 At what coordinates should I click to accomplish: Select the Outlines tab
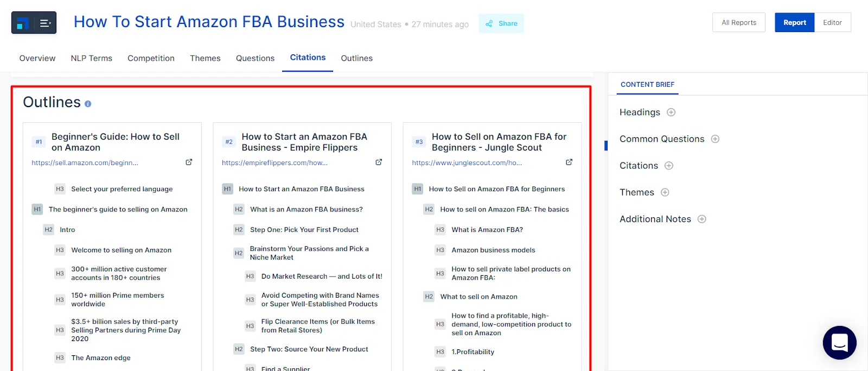point(356,58)
